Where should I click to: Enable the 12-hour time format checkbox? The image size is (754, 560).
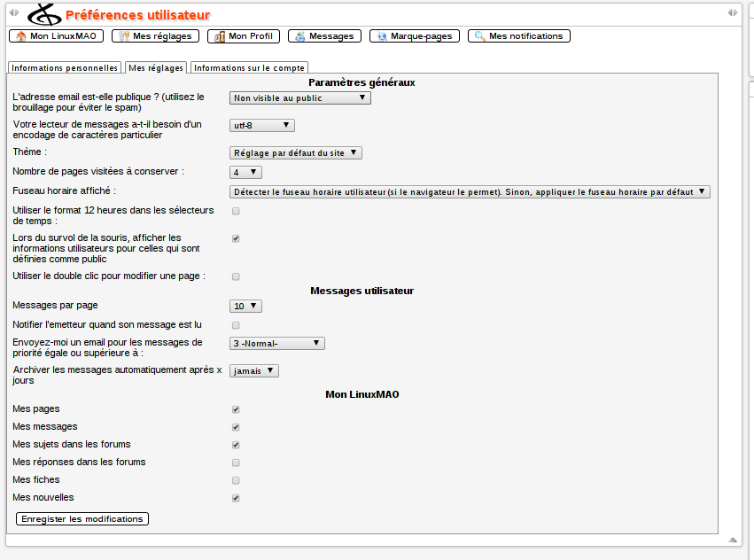[x=236, y=211]
